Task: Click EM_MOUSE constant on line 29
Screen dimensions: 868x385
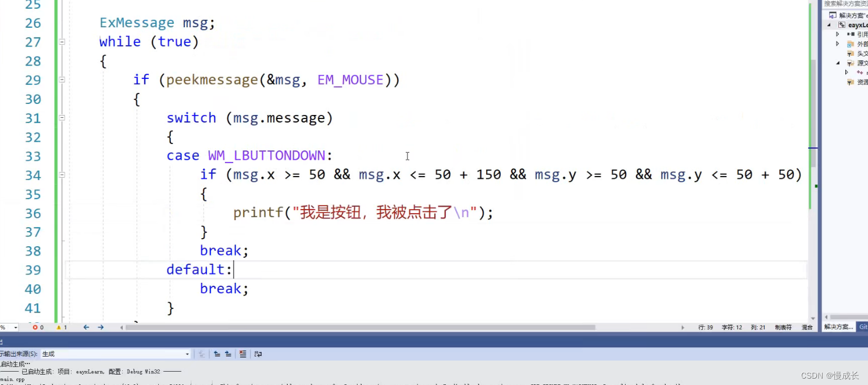Action: [x=351, y=80]
